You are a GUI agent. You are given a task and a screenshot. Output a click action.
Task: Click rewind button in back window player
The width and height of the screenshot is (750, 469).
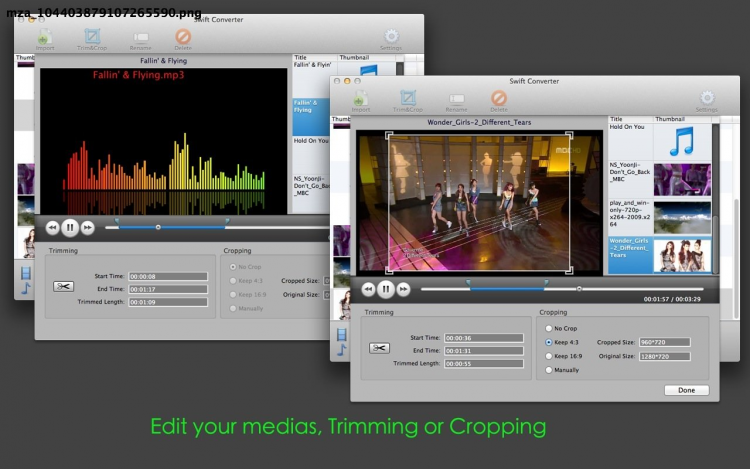click(52, 228)
